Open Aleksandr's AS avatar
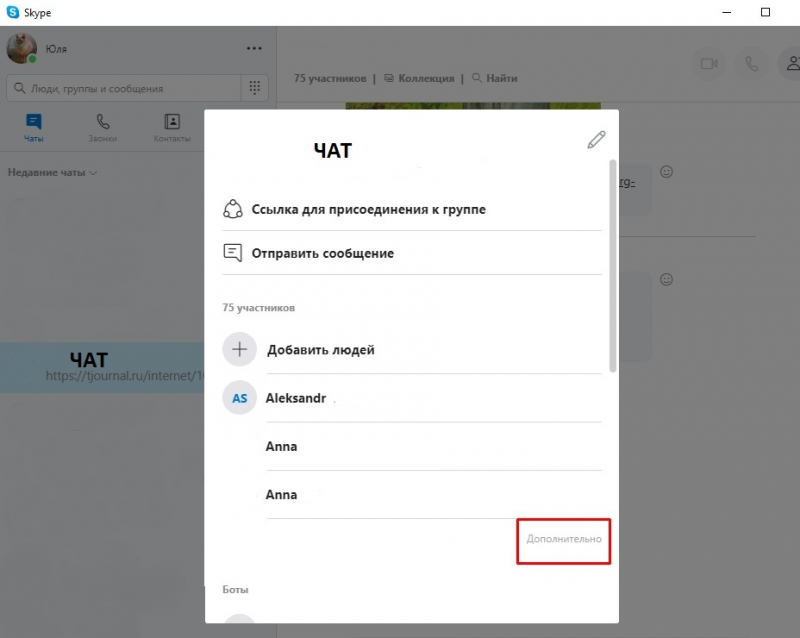 tap(239, 398)
